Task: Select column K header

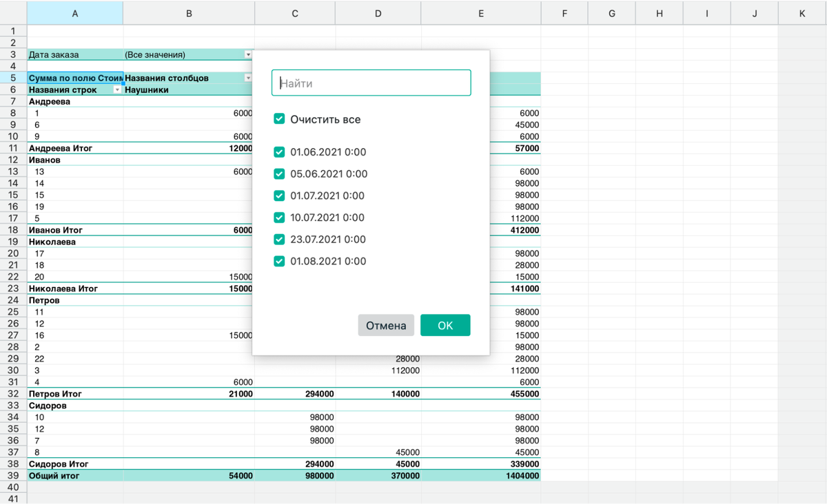Action: (802, 13)
